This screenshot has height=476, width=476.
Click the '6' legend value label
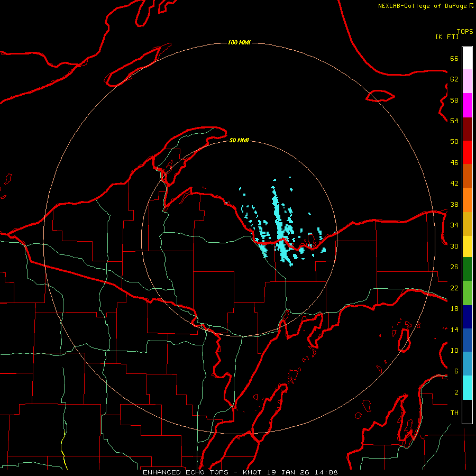pyautogui.click(x=456, y=371)
